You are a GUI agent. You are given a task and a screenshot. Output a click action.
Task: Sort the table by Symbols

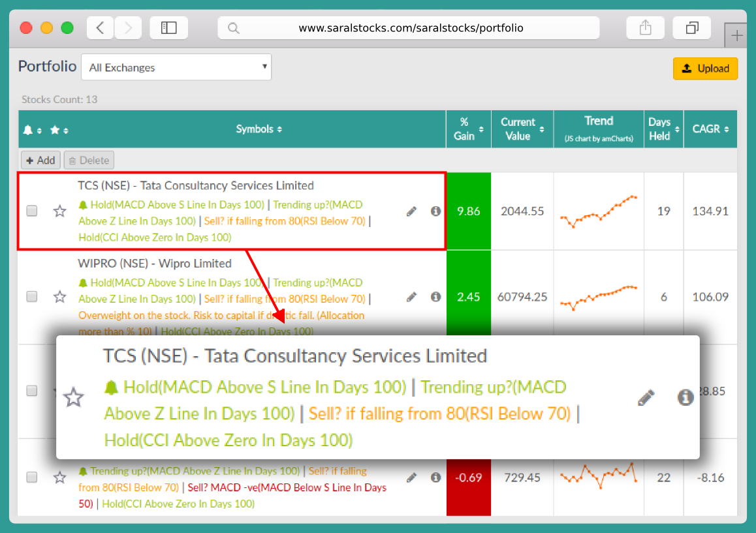click(259, 129)
